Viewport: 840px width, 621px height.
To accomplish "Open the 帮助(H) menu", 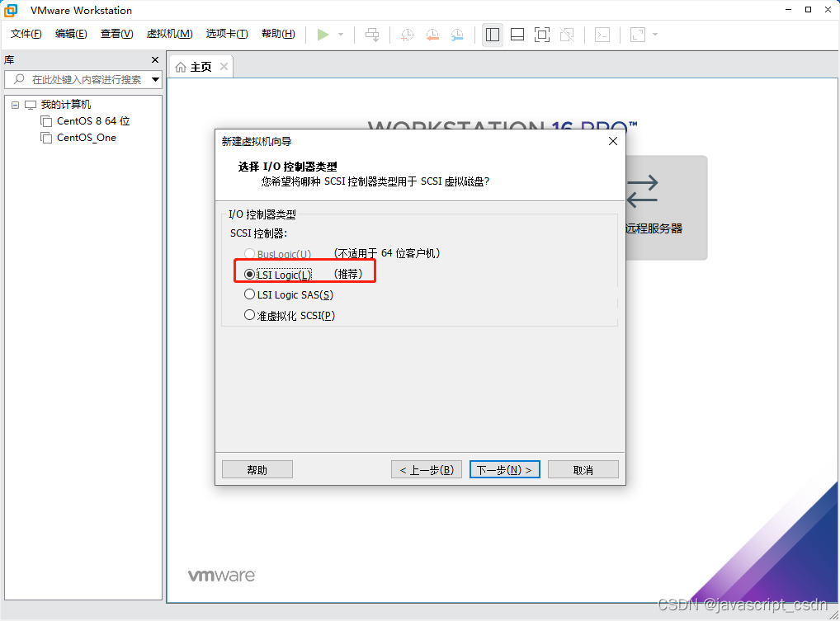I will 278,34.
